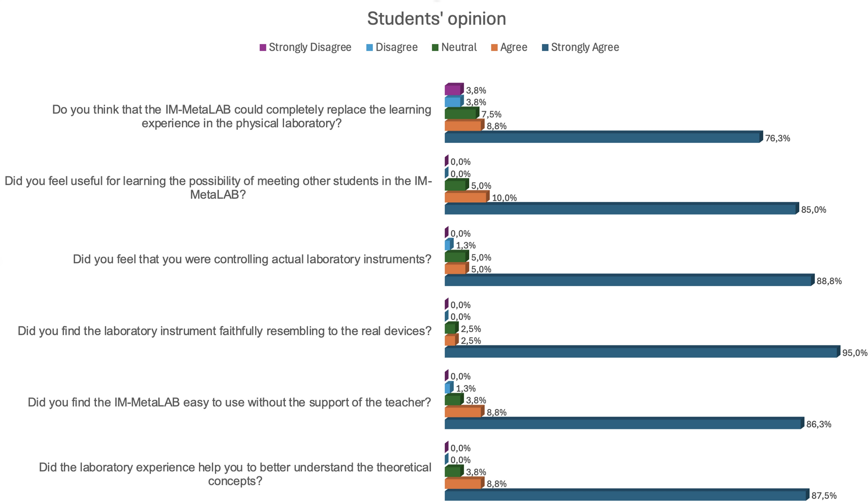Click the 88,8% data label
Image resolution: width=868 pixels, height=502 pixels.
click(829, 281)
